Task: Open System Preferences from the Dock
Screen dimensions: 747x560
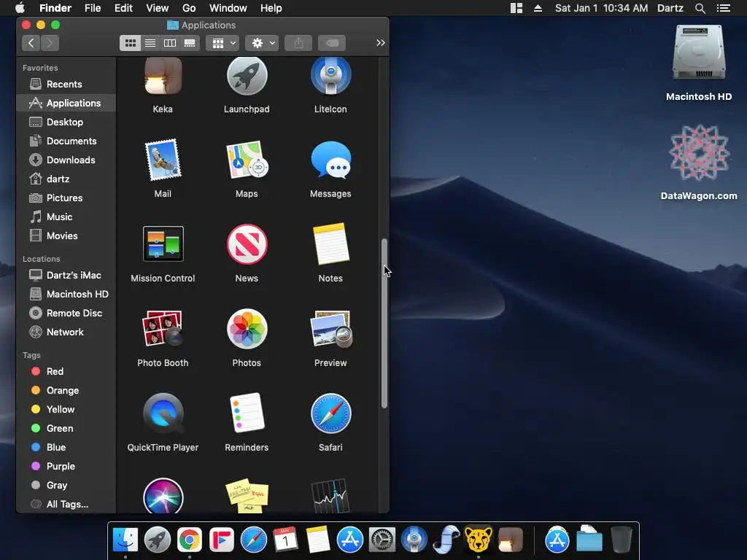Action: 382,540
